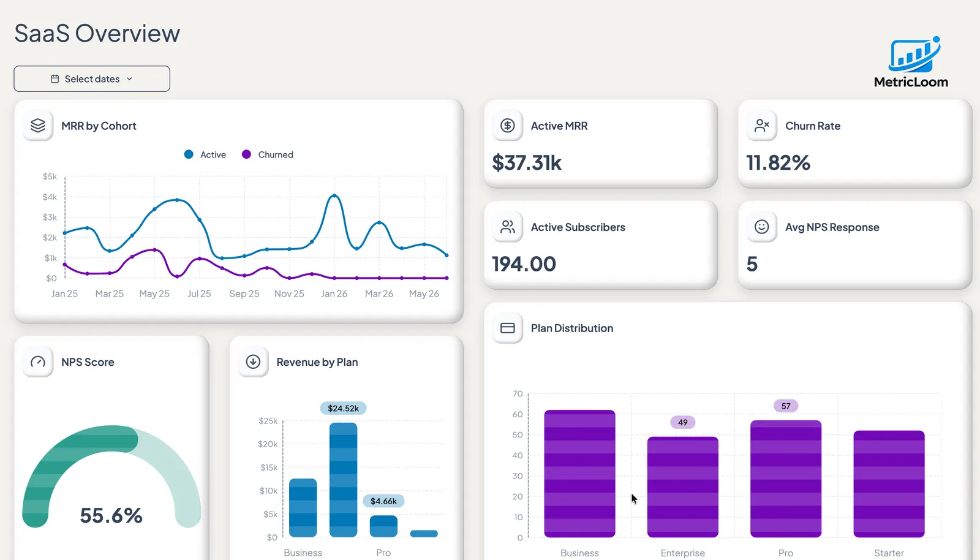Click the MRR by Cohort title
The height and width of the screenshot is (560, 980).
tap(99, 126)
